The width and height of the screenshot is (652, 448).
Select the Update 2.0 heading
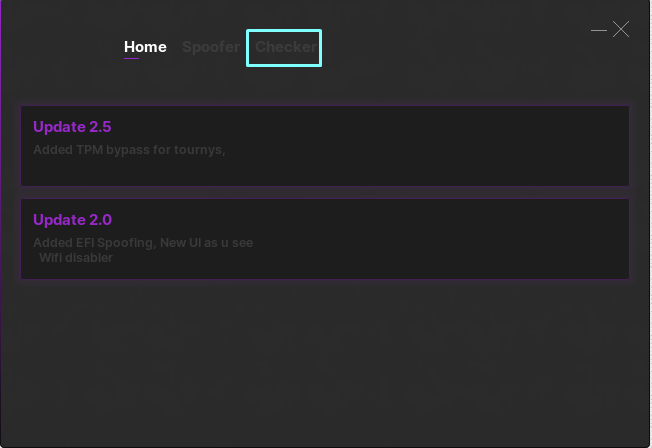tap(72, 220)
